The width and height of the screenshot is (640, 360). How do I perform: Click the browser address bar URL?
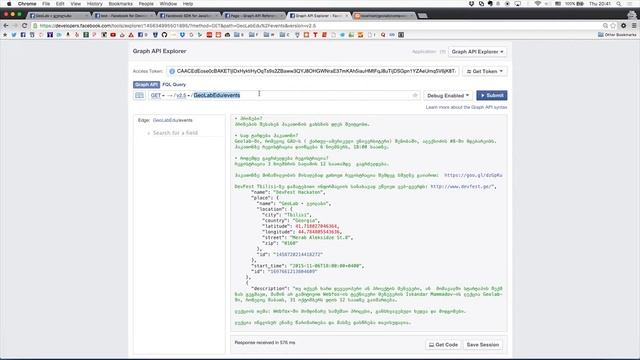[178, 26]
